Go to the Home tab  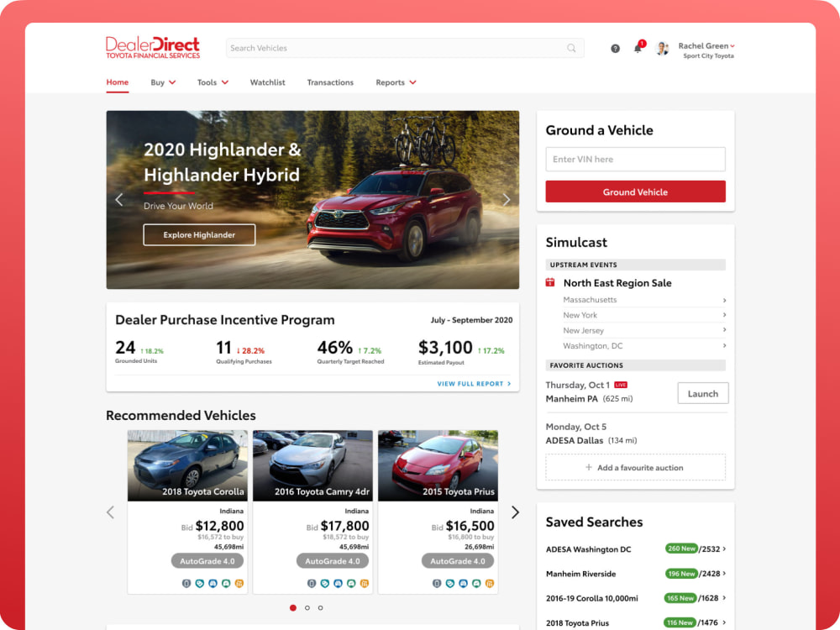click(x=118, y=82)
